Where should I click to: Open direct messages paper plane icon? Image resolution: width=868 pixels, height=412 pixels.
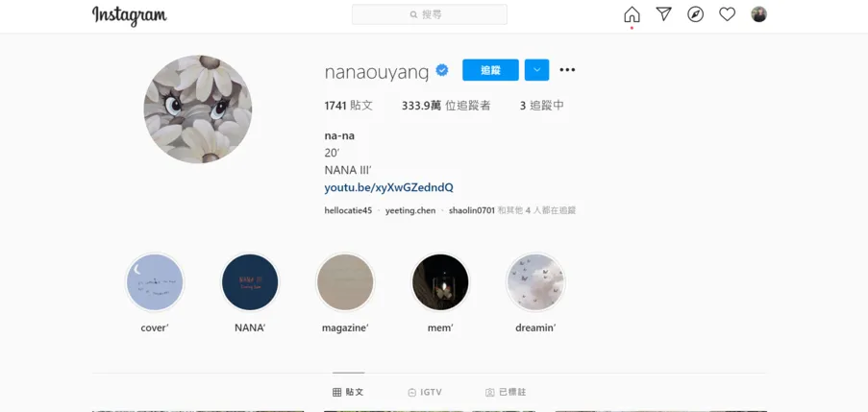pyautogui.click(x=663, y=14)
